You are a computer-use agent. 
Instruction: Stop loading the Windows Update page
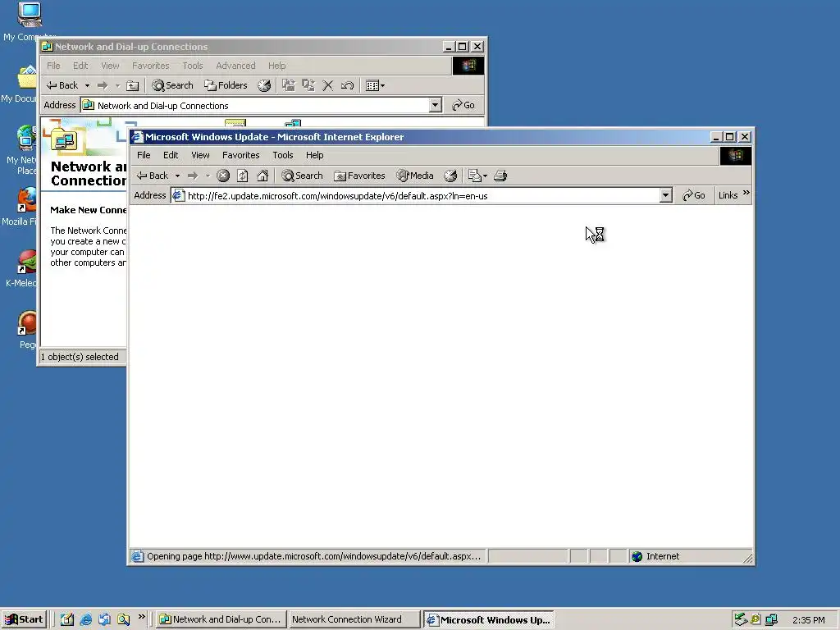pyautogui.click(x=223, y=176)
